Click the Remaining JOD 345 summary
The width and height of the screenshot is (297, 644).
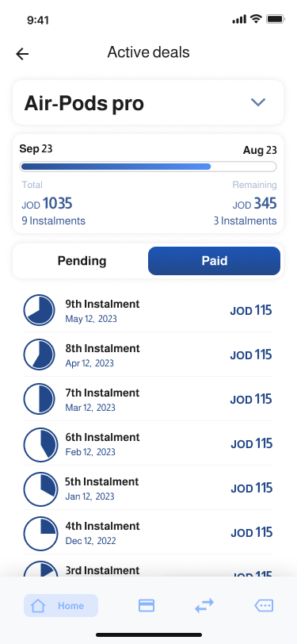click(x=246, y=203)
